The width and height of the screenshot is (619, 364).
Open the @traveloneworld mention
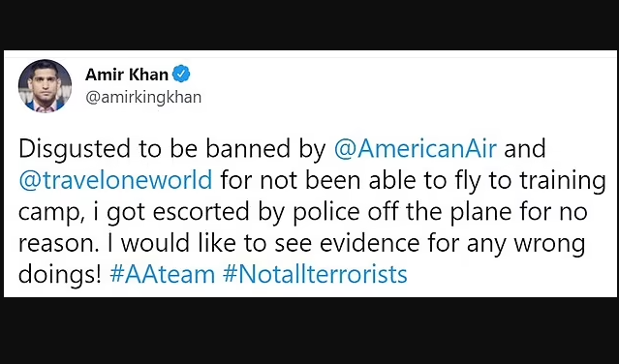115,180
